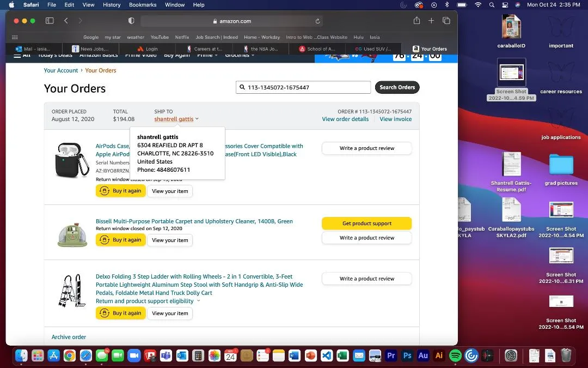Switch to the School of A... tab
The width and height of the screenshot is (588, 368).
[317, 49]
